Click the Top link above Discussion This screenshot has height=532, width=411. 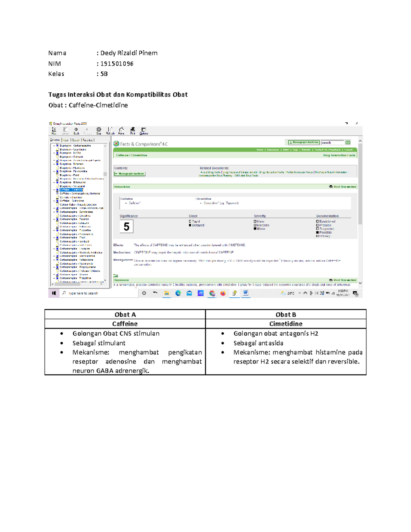[x=116, y=275]
